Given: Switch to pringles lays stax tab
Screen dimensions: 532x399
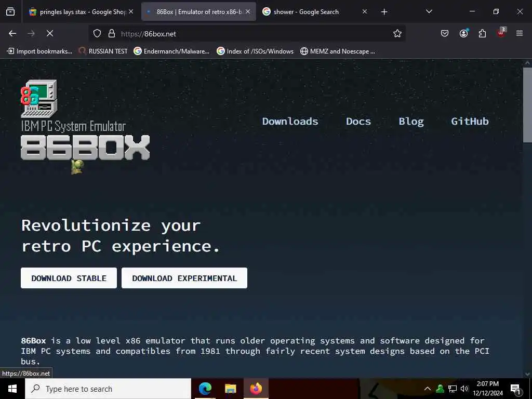Looking at the screenshot, I should coord(82,12).
